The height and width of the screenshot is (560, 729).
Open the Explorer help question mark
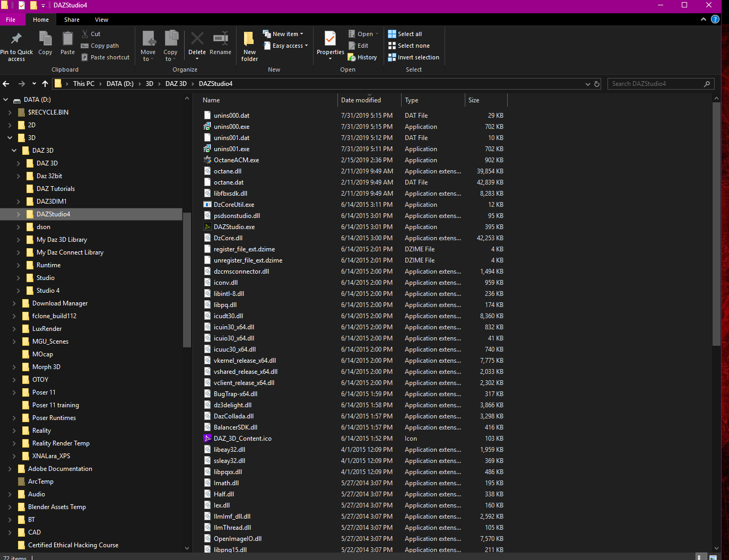point(715,19)
